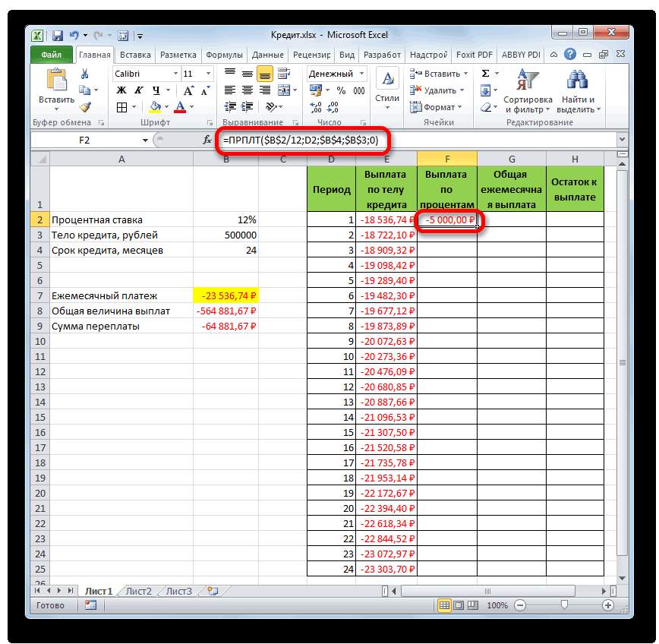Click the Excel Help question mark
The height and width of the screenshot is (644, 659).
pos(570,54)
